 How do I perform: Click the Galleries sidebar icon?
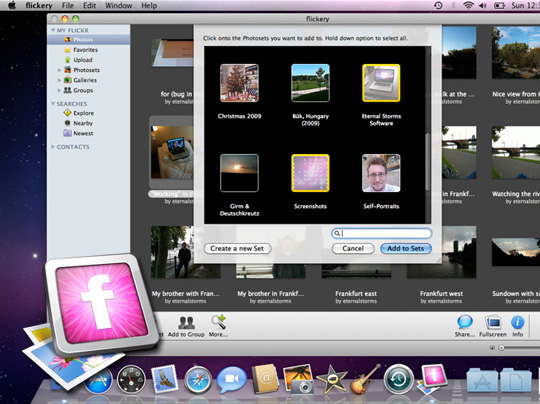tap(68, 80)
